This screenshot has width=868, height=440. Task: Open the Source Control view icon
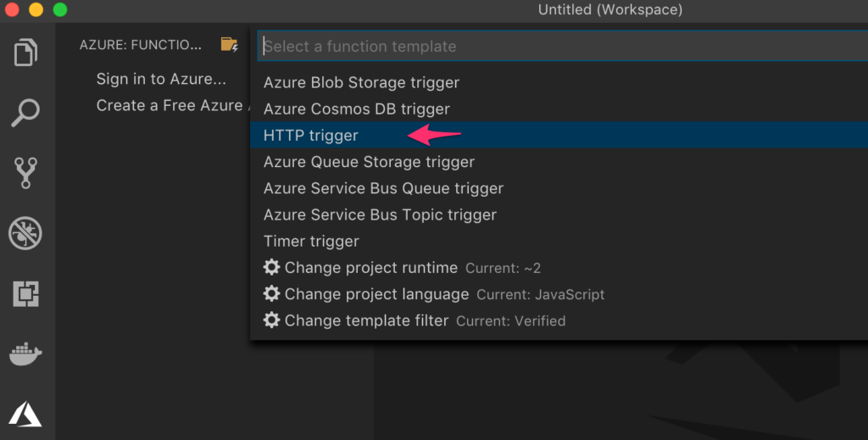pos(26,172)
